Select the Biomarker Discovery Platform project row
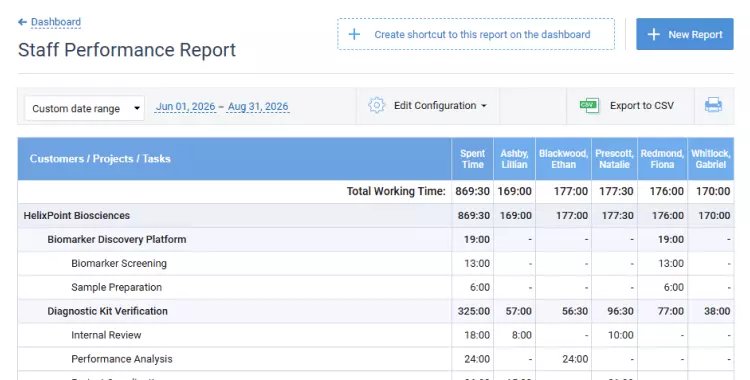750x380 pixels. (375, 239)
